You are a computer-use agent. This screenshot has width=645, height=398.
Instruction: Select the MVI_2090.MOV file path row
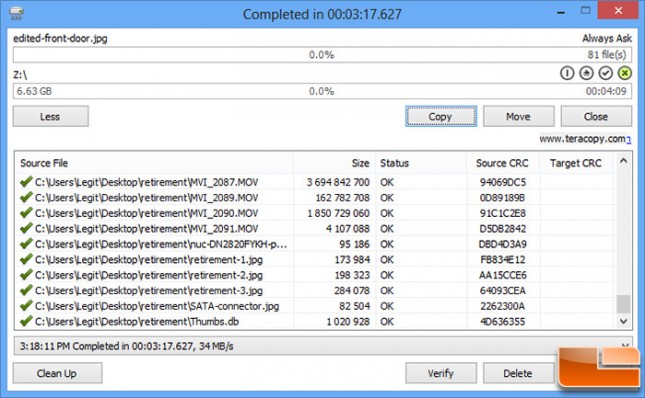[146, 213]
